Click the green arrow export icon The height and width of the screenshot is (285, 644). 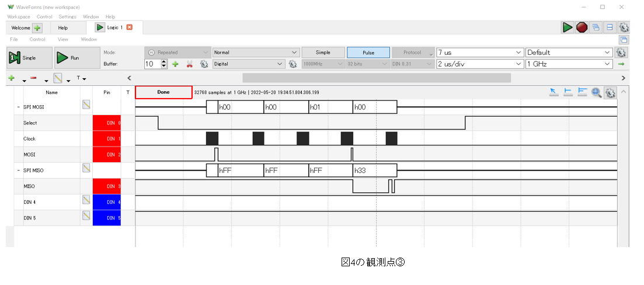coord(621,64)
